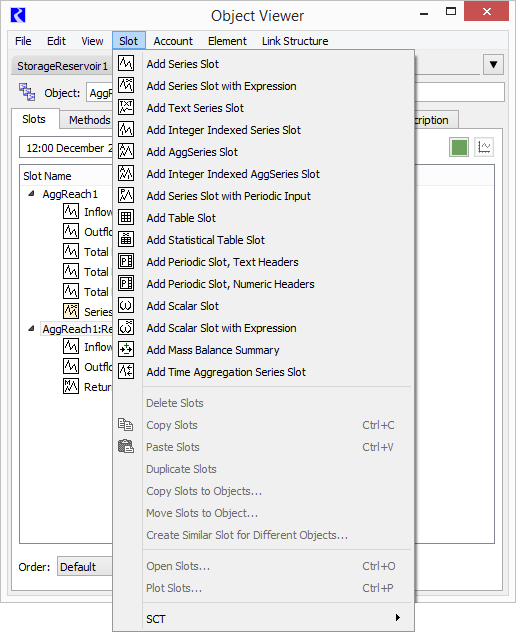Image resolution: width=516 pixels, height=632 pixels.
Task: Click the date time field showing 12:00 December
Action: coord(67,148)
